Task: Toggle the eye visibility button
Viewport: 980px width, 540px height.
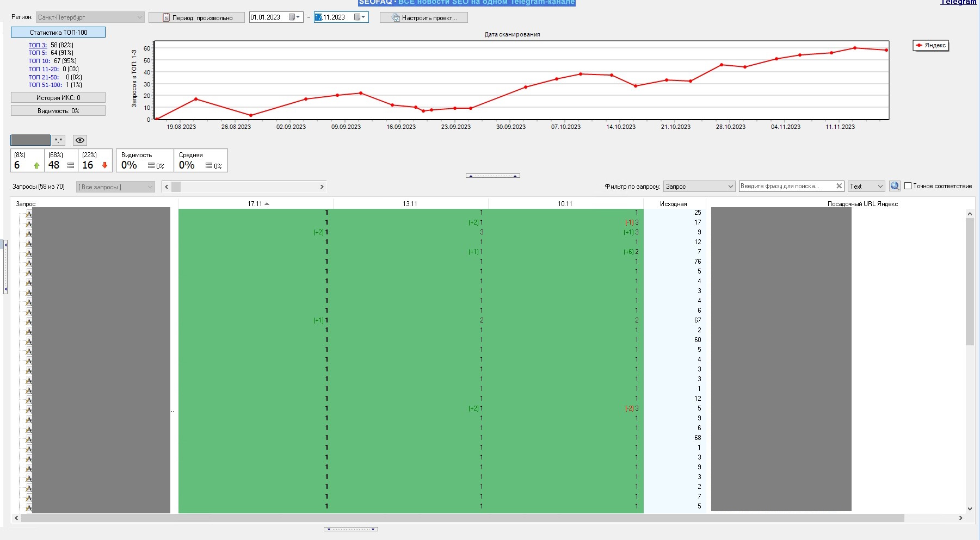Action: pos(80,140)
